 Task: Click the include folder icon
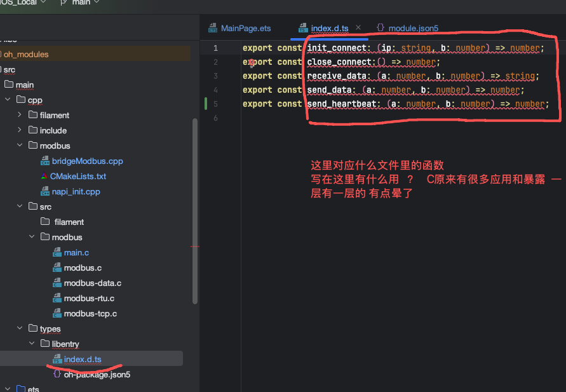32,131
